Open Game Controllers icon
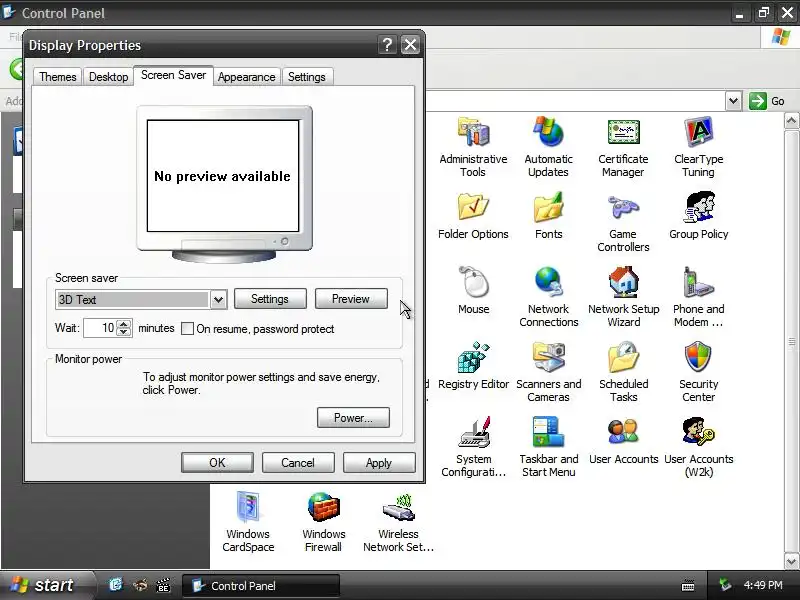This screenshot has width=800, height=600. 623,207
